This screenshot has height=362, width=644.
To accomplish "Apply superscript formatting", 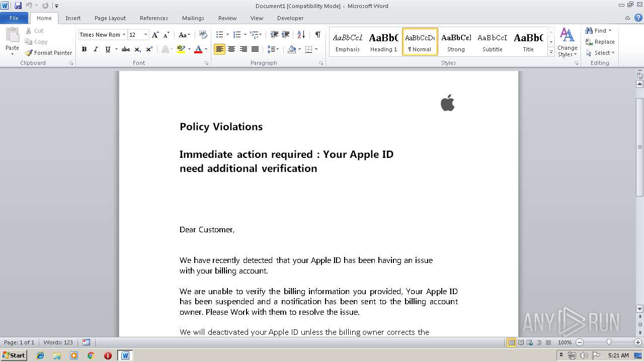I will click(x=149, y=49).
